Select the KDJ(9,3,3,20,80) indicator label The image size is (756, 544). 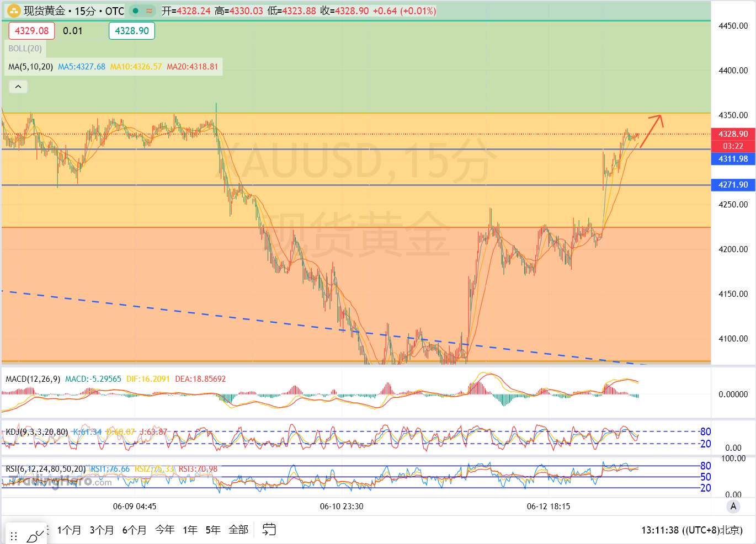[x=37, y=432]
